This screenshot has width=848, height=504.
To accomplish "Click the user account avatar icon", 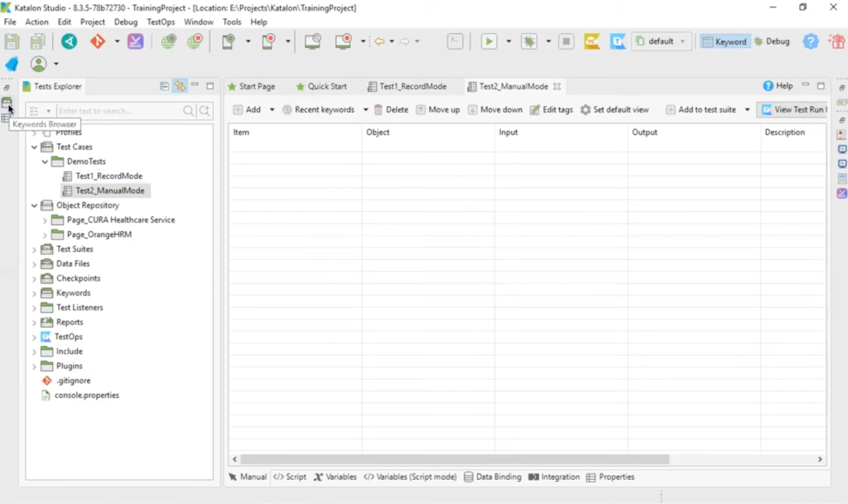I will pyautogui.click(x=38, y=64).
